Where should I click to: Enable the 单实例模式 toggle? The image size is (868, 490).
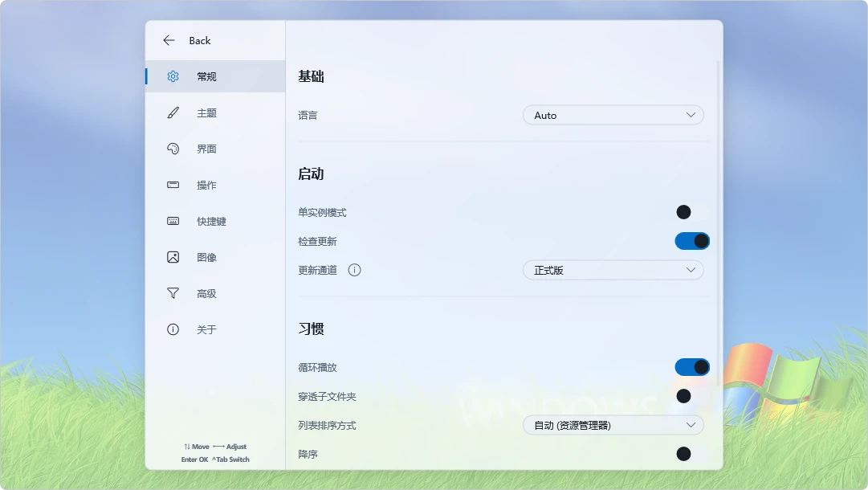point(692,212)
